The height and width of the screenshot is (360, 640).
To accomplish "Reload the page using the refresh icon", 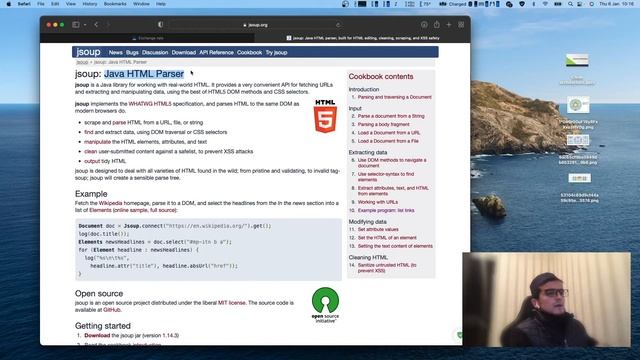I will pos(338,25).
